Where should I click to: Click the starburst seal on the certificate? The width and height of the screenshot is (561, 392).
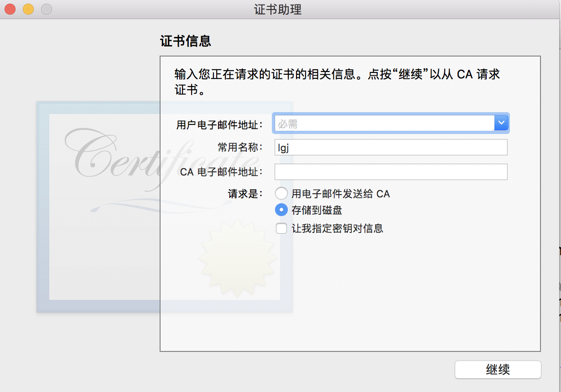point(238,258)
